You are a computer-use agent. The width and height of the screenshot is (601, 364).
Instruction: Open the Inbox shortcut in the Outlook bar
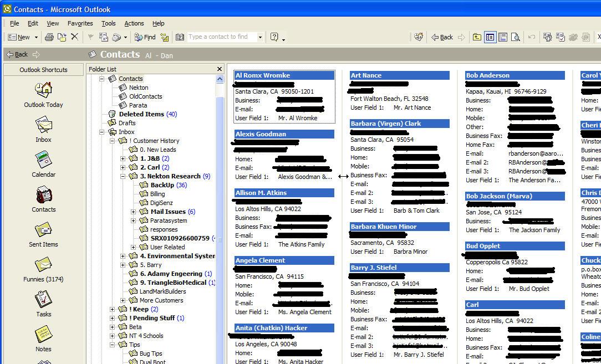click(x=43, y=130)
